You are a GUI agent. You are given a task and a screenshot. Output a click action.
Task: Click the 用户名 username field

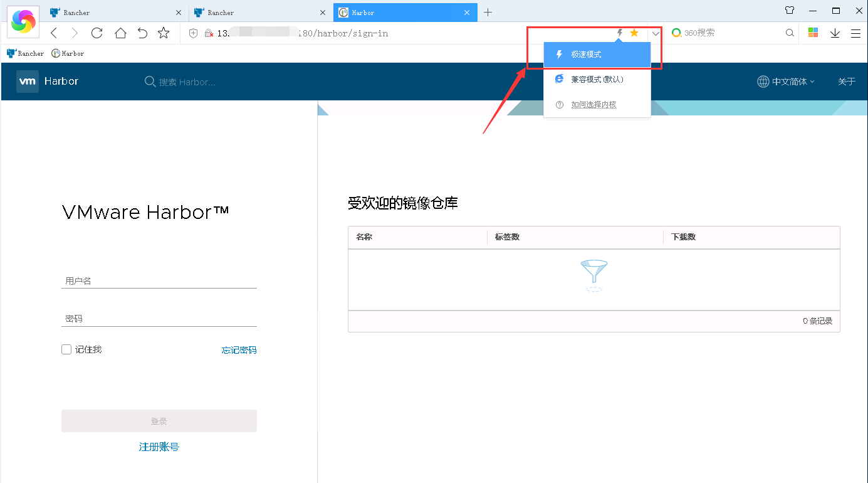coord(159,281)
